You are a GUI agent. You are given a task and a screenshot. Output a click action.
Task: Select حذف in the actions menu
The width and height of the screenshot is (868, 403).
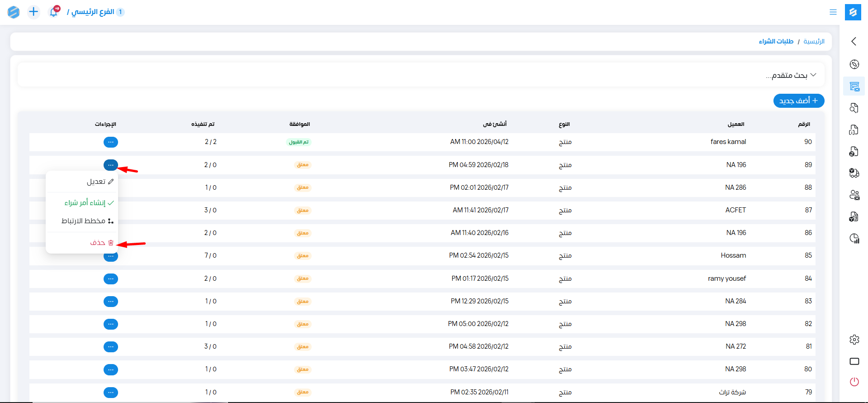(98, 243)
